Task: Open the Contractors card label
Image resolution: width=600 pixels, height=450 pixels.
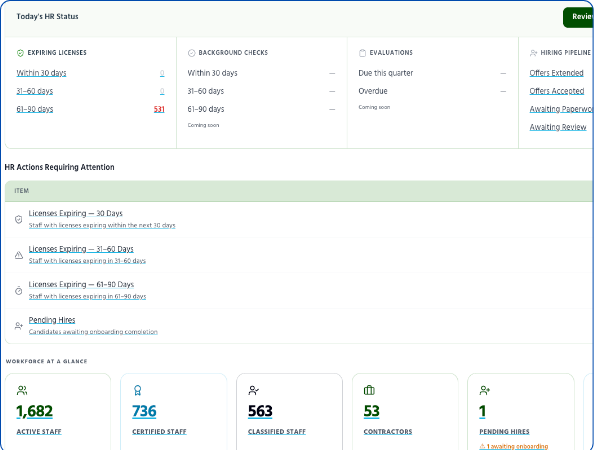Action: pos(388,432)
